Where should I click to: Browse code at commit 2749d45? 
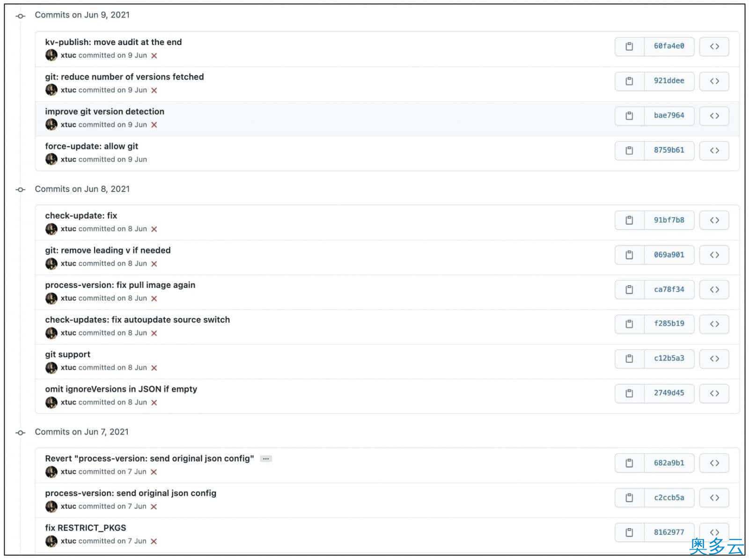pyautogui.click(x=714, y=393)
